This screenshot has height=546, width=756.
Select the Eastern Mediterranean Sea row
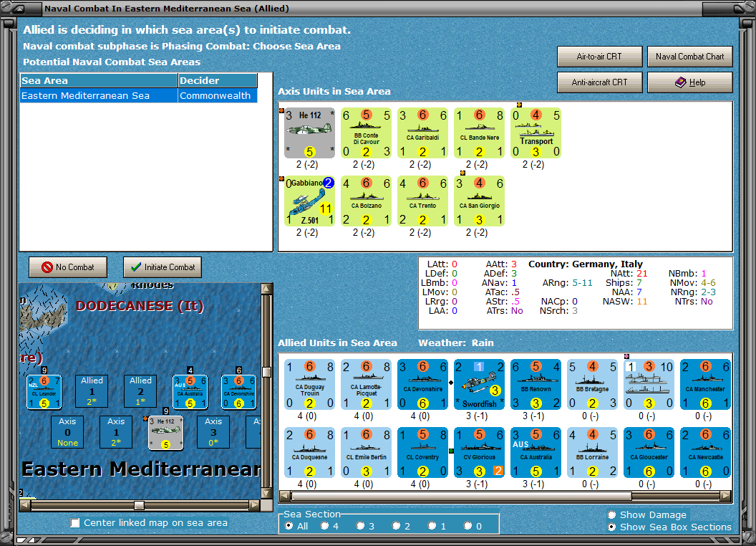(138, 95)
